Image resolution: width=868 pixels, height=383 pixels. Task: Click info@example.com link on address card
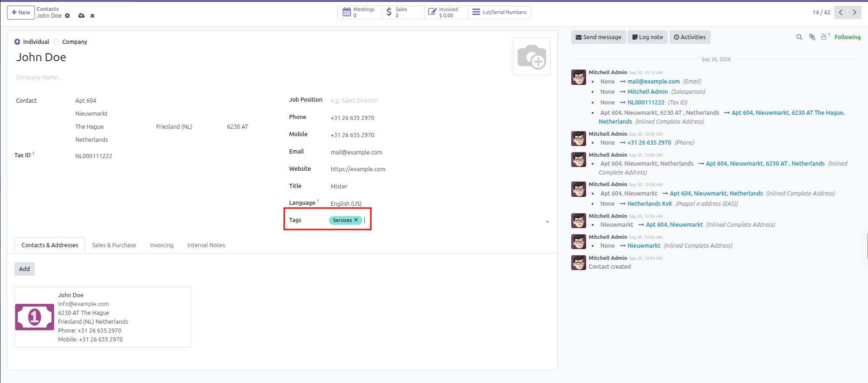click(83, 304)
